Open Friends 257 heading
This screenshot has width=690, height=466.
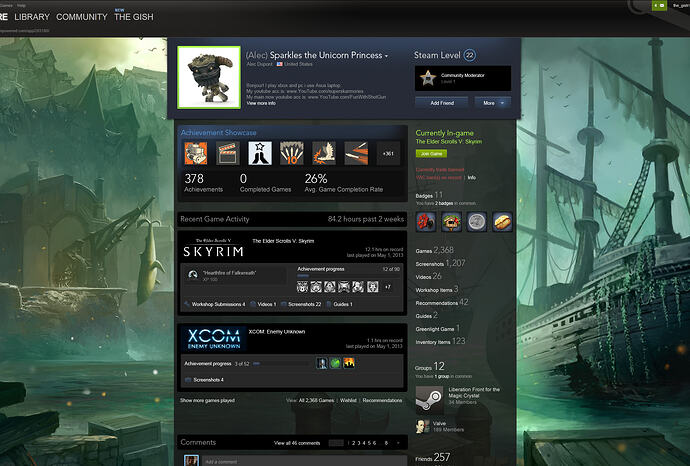coord(433,458)
